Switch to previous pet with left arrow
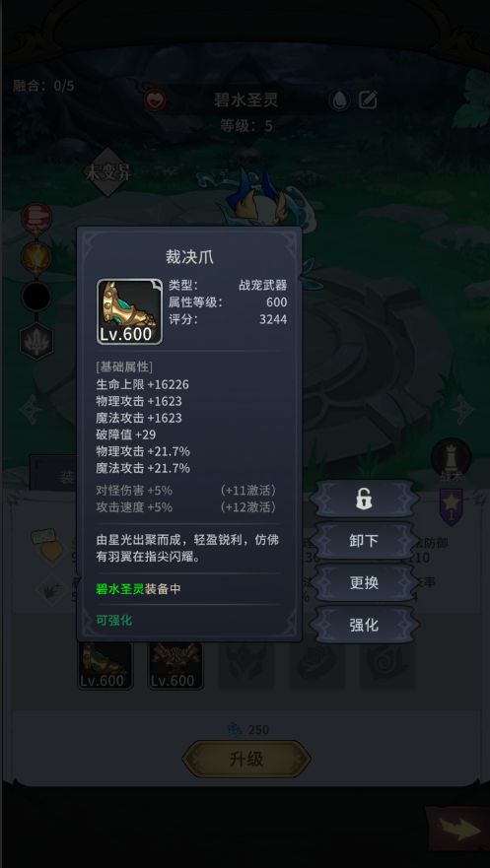The height and width of the screenshot is (868, 490). (29, 410)
